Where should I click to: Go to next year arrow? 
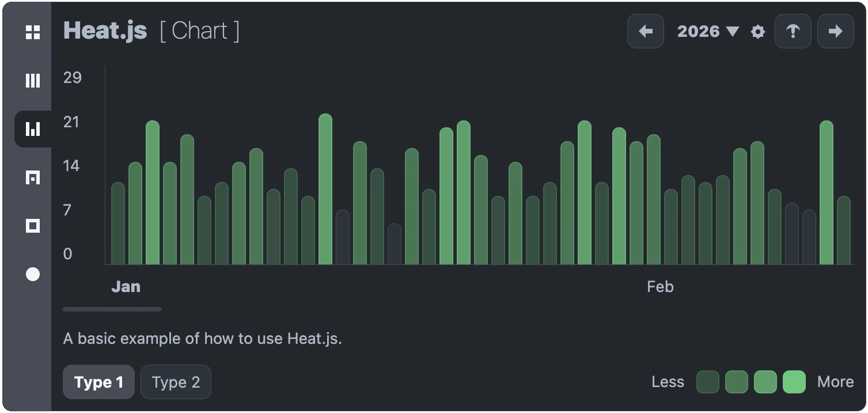[835, 31]
